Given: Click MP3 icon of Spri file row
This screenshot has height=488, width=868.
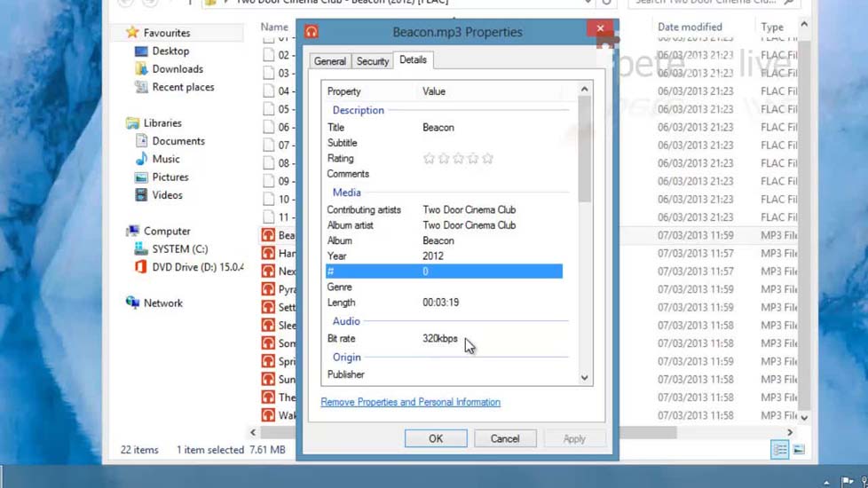Looking at the screenshot, I should point(268,361).
